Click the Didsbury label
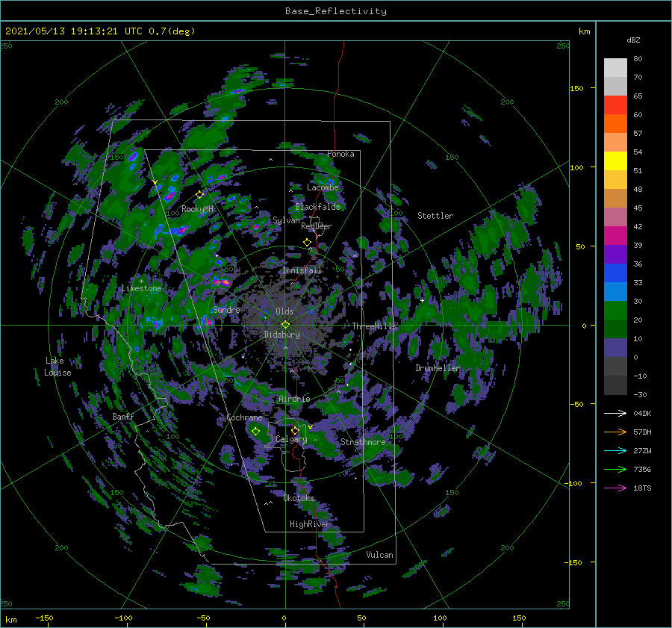 [282, 335]
